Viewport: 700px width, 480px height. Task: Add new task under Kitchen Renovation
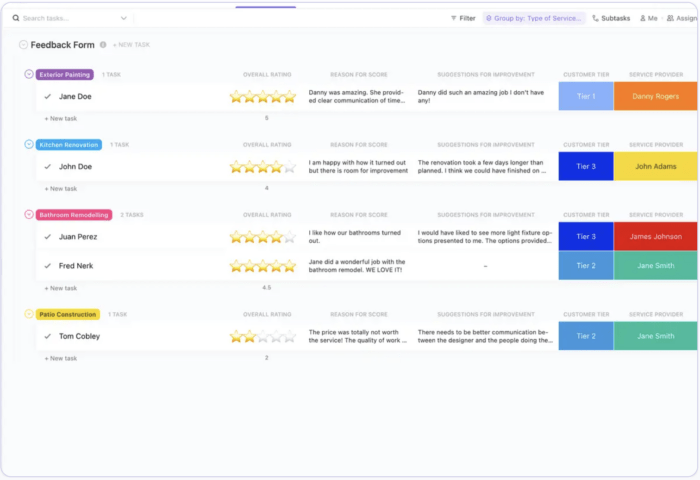(62, 188)
